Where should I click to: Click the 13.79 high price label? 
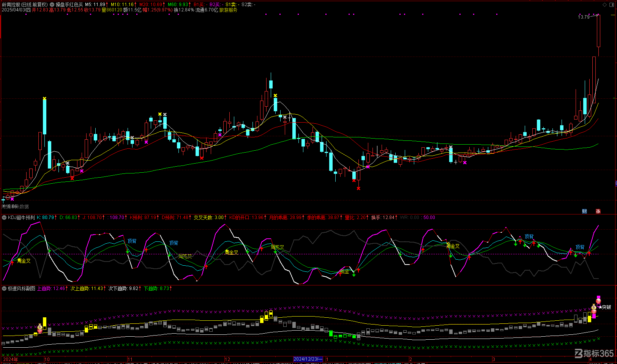[584, 17]
